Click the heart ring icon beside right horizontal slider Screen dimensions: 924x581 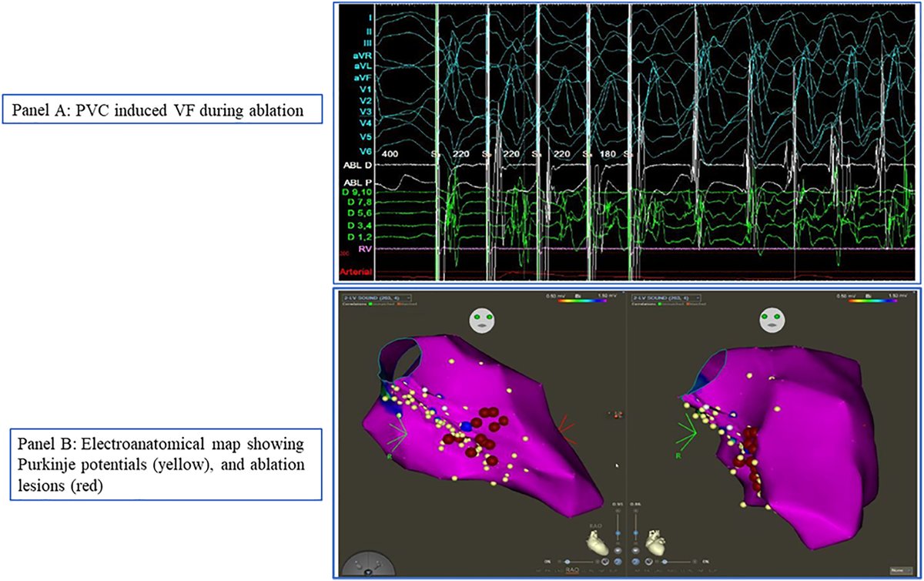(648, 562)
